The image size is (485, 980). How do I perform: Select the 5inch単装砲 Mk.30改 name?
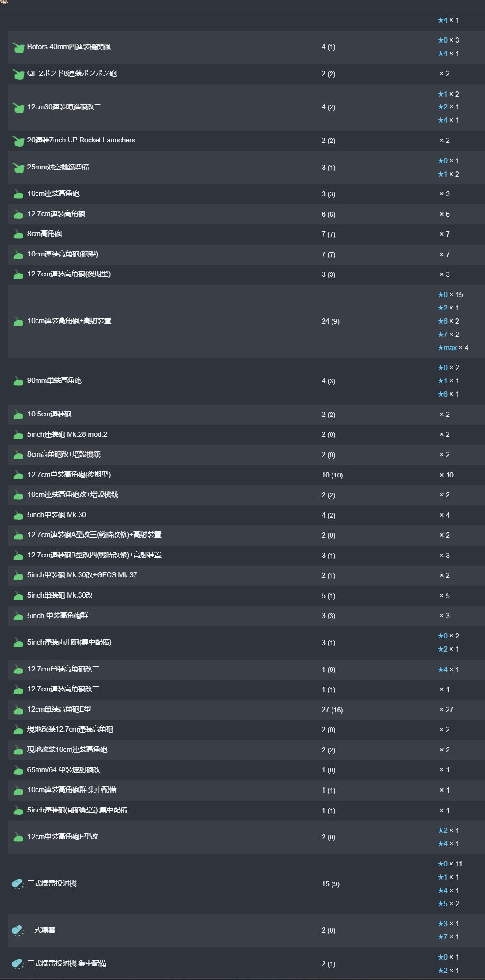tap(60, 595)
